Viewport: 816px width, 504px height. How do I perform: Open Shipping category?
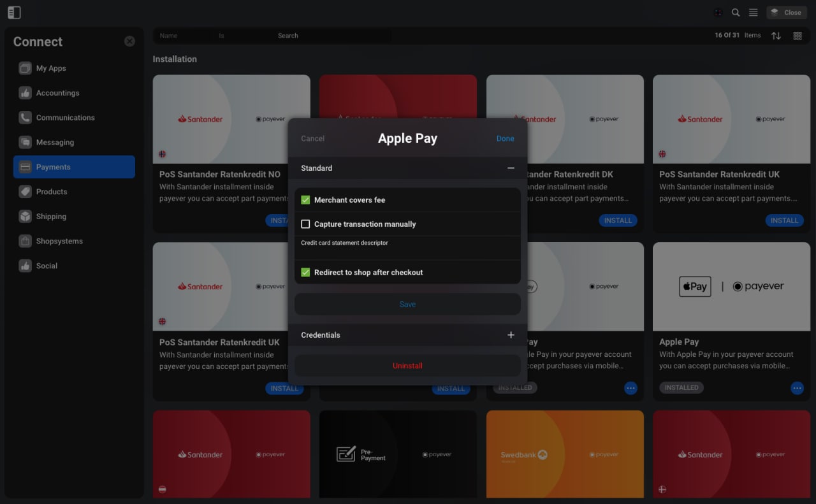(74, 217)
